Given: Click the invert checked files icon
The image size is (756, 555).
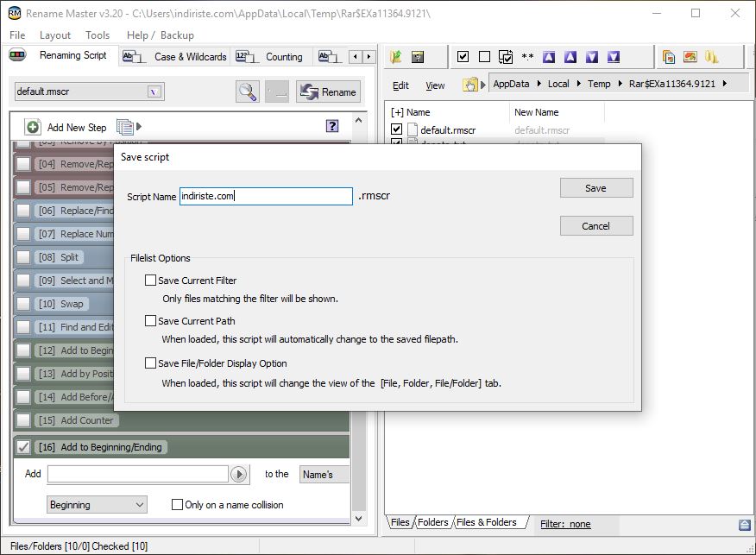Looking at the screenshot, I should (x=505, y=57).
